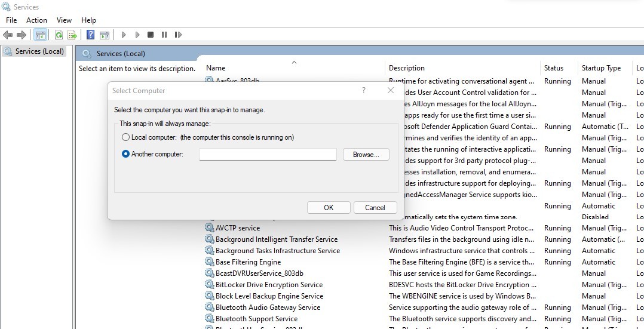Click the Another computer name text field
This screenshot has width=644, height=329.
click(268, 155)
